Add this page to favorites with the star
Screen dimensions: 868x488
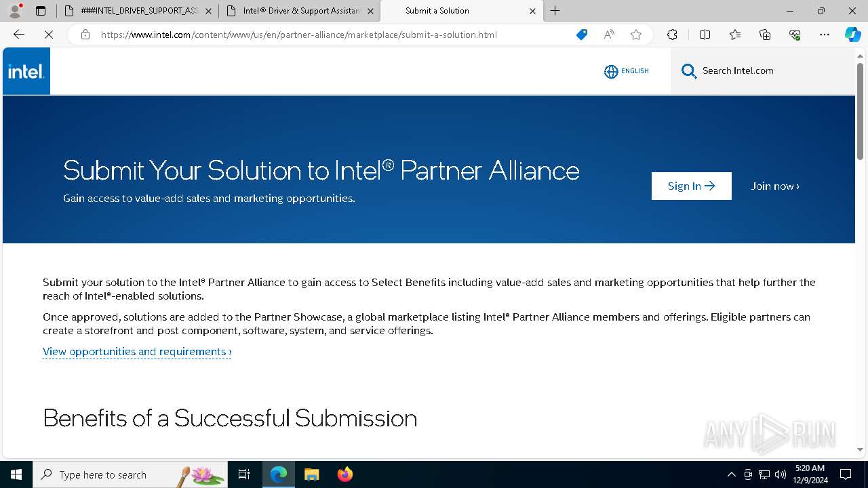pyautogui.click(x=636, y=35)
